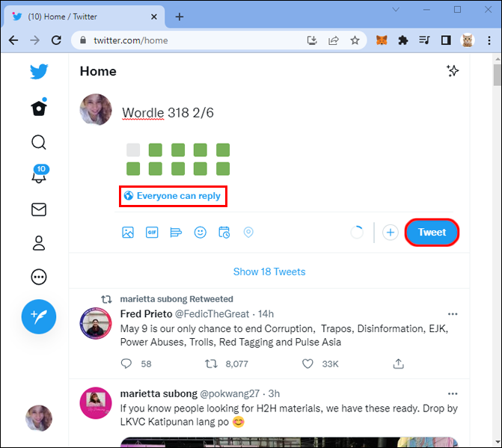Post the tweet with the Tweet button

(x=432, y=233)
